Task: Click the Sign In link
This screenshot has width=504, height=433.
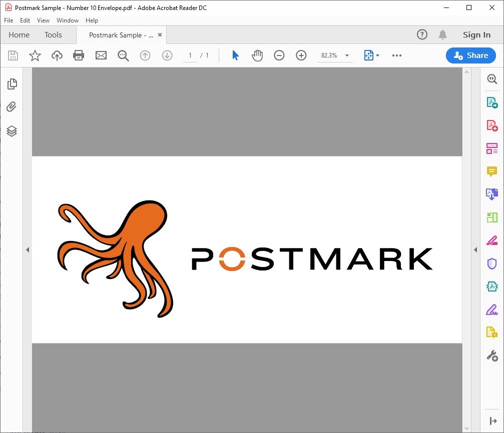Action: pos(476,34)
